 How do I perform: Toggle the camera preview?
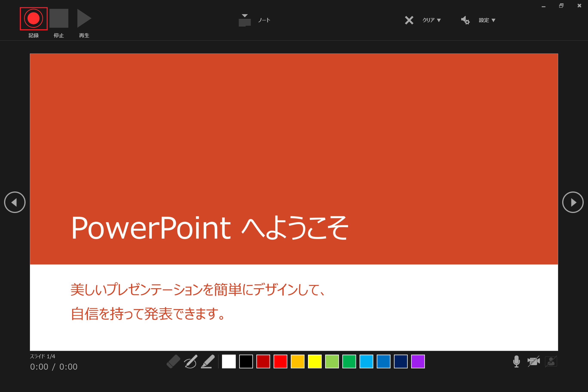tap(551, 361)
